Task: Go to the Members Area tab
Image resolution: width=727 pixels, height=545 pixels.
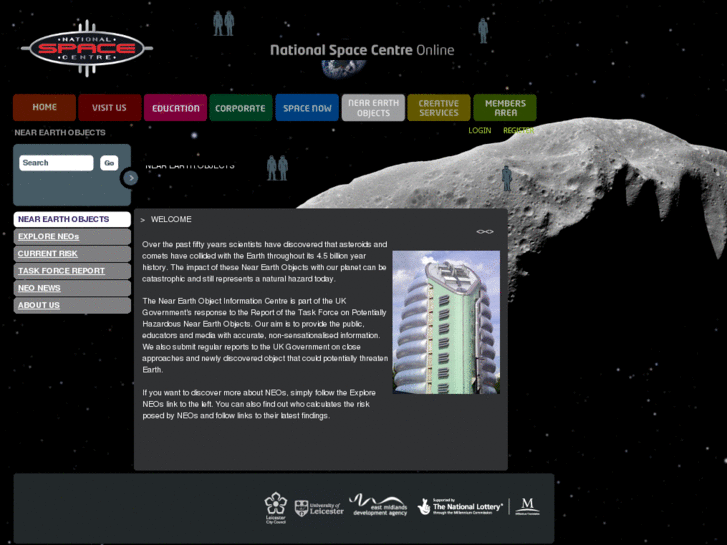Action: 505,107
